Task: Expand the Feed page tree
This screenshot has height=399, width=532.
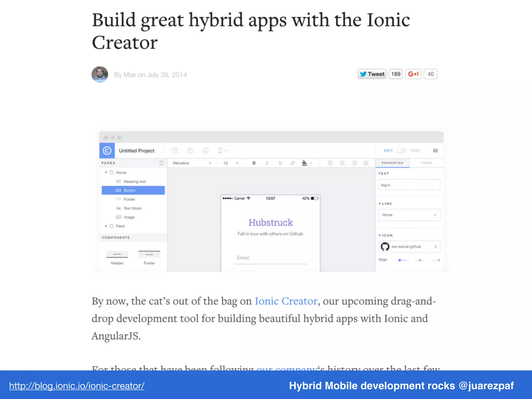Action: click(106, 226)
